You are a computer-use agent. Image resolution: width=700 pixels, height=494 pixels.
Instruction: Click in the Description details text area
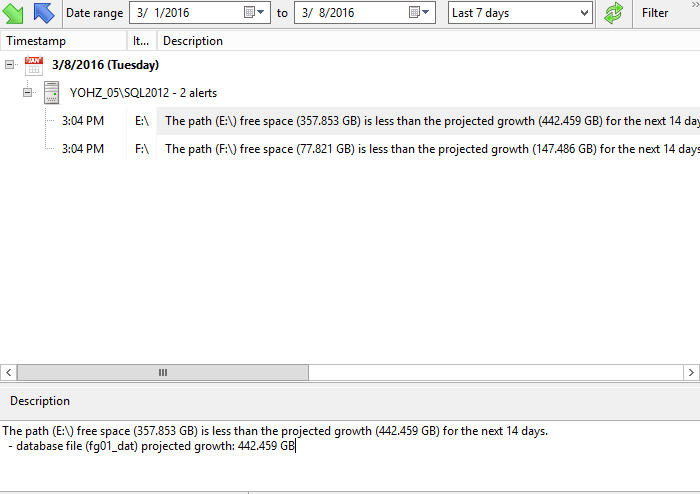350,460
